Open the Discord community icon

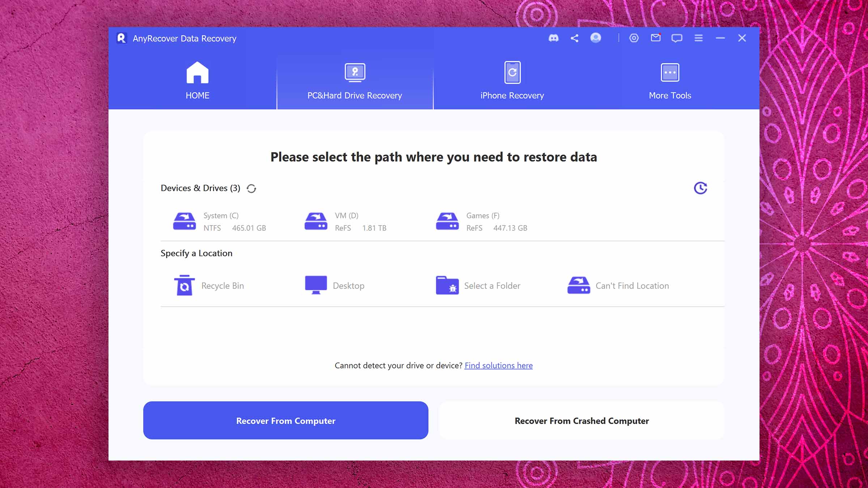[553, 38]
